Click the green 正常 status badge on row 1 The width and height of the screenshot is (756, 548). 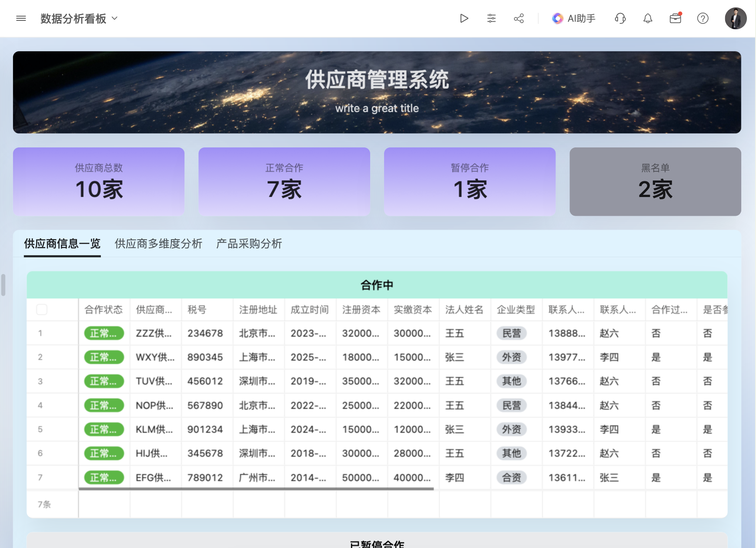(x=104, y=333)
